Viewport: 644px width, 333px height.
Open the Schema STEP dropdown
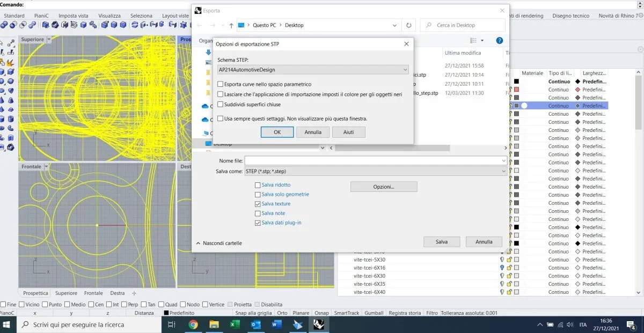tap(405, 70)
